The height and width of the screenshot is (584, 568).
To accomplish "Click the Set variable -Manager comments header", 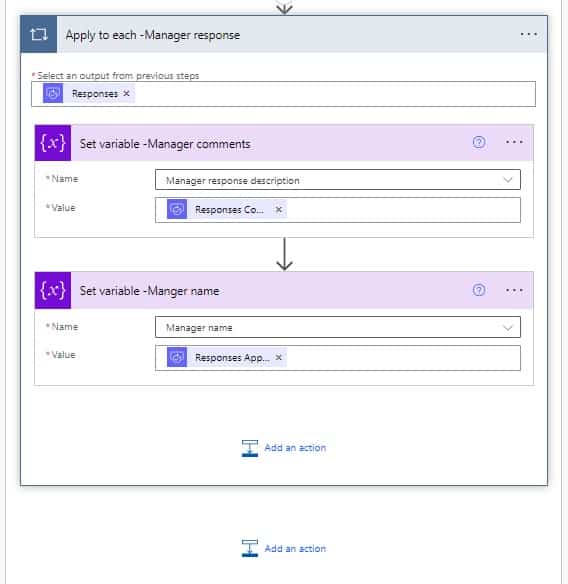I will click(284, 143).
